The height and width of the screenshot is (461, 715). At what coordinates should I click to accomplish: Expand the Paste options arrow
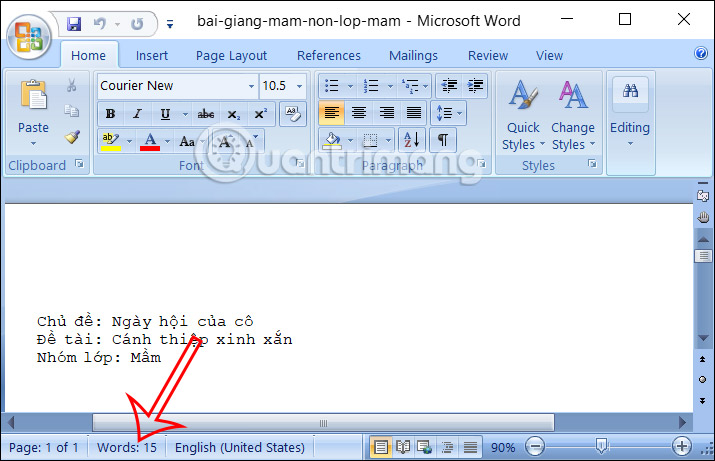coord(33,144)
